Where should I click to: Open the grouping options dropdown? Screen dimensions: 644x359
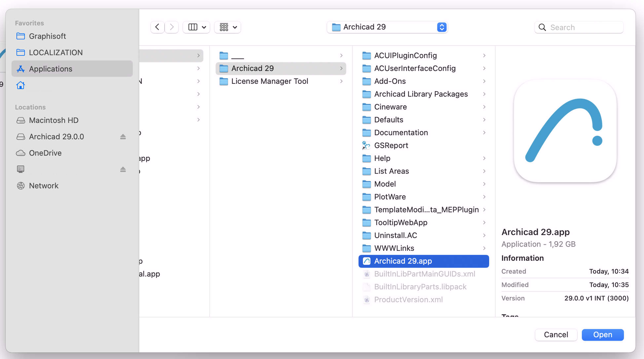tap(228, 27)
